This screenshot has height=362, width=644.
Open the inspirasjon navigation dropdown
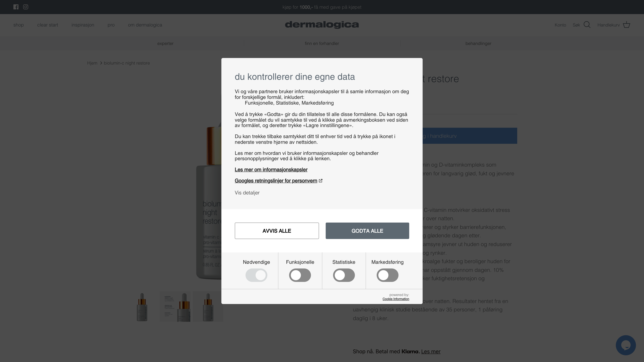pos(83,25)
